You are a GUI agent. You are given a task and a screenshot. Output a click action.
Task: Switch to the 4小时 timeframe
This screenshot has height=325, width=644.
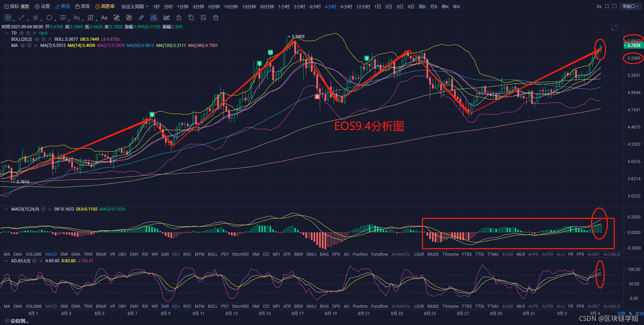point(330,7)
